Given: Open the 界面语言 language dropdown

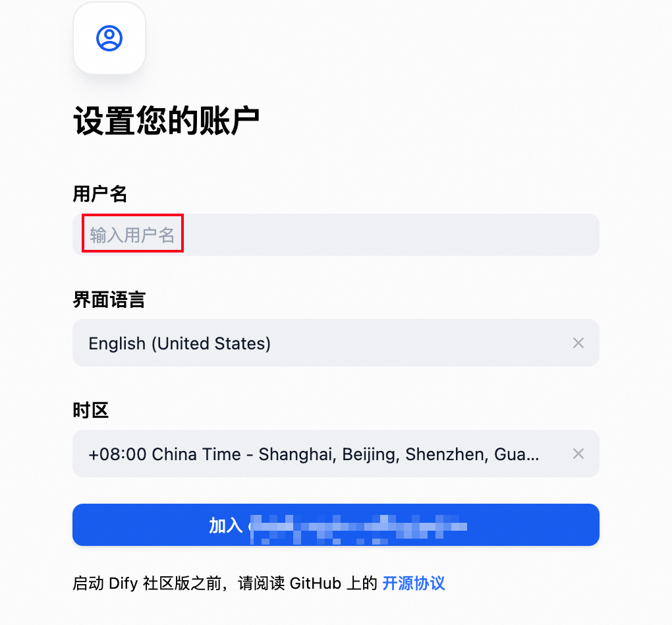Looking at the screenshot, I should (x=335, y=343).
